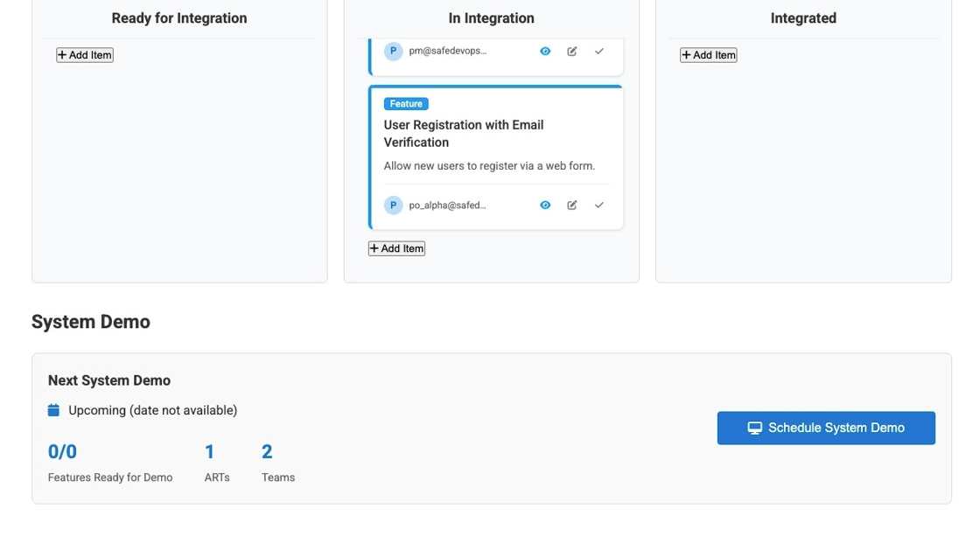Click the Feature badge on registration card
This screenshot has width=980, height=551.
point(406,103)
